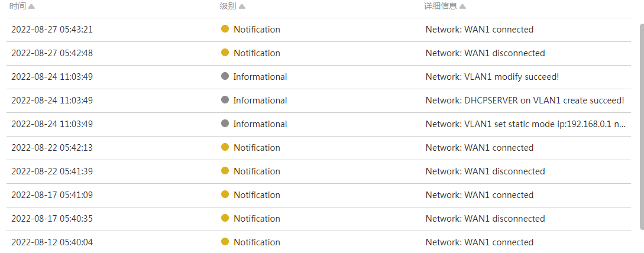
Task: Click 'WAN1 disconnected' message on 2022-08-22
Action: (485, 171)
